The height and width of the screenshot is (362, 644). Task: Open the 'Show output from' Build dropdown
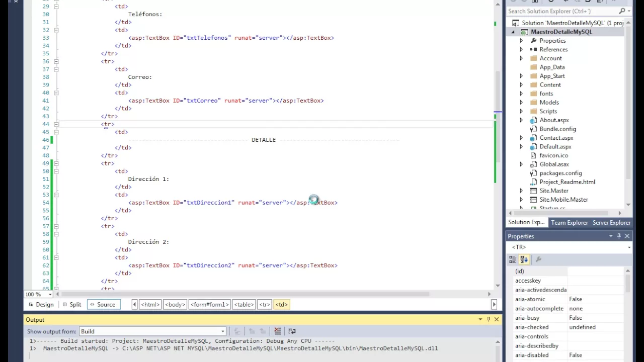click(222, 331)
